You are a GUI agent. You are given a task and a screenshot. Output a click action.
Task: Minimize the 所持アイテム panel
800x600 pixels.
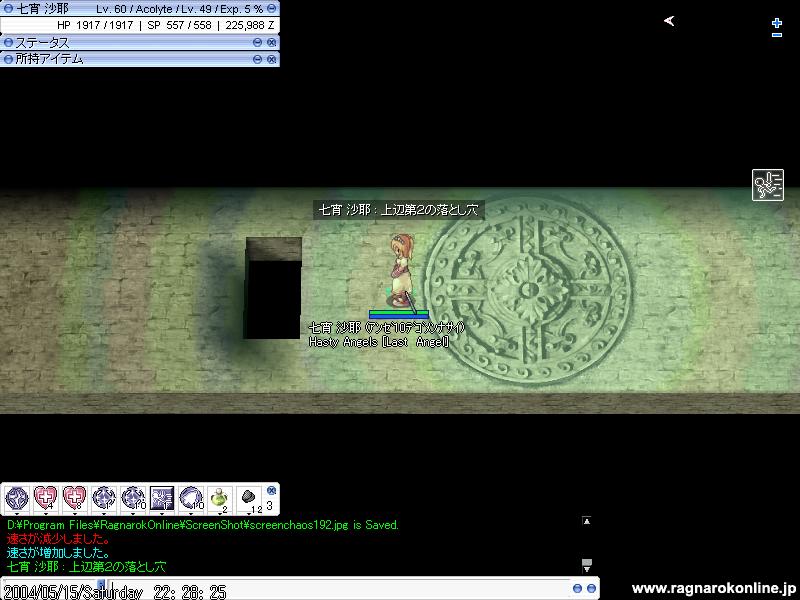[x=257, y=59]
